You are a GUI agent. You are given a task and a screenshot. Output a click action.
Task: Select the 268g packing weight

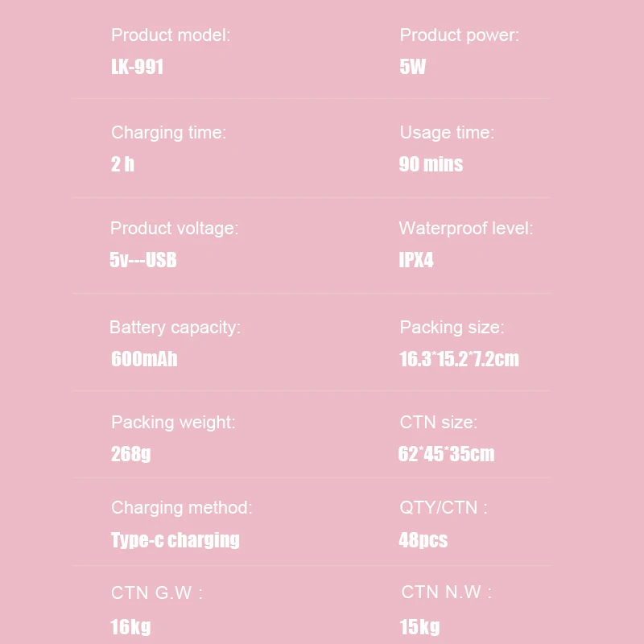[131, 454]
